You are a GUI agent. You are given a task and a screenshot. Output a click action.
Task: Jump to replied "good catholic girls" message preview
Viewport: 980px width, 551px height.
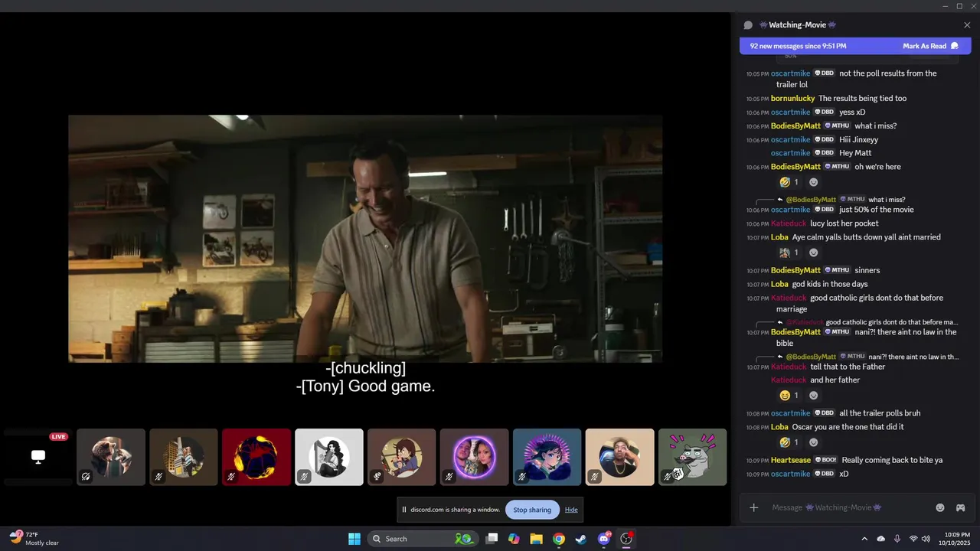coord(892,322)
